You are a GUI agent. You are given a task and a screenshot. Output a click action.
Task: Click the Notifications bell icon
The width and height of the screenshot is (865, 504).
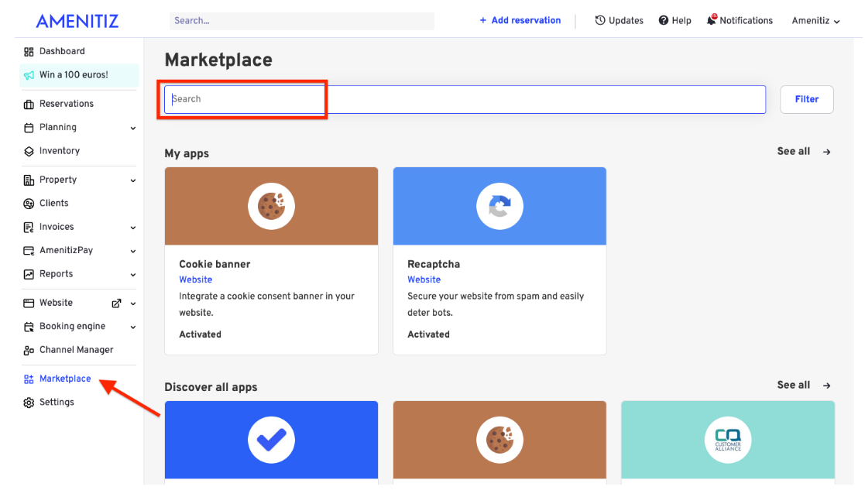(x=711, y=20)
